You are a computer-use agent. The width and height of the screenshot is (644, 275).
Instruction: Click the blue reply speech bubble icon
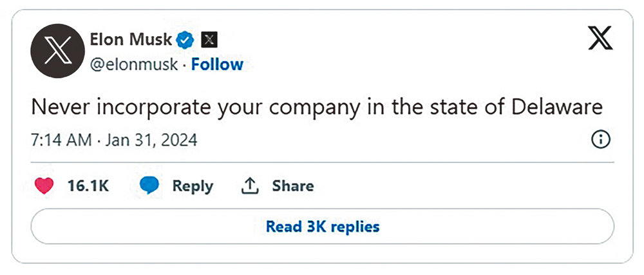[x=149, y=186]
